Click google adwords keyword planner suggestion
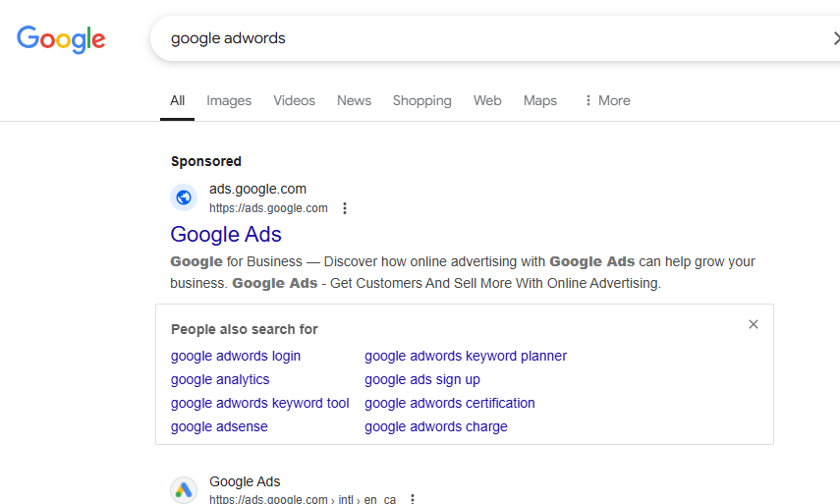The height and width of the screenshot is (504, 840). [x=466, y=357]
